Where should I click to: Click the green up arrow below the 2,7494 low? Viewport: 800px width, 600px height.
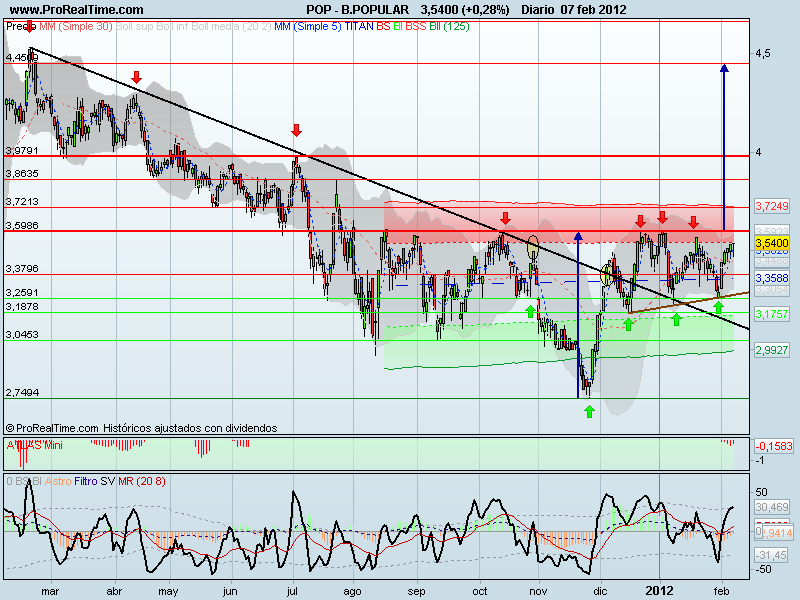(x=589, y=411)
